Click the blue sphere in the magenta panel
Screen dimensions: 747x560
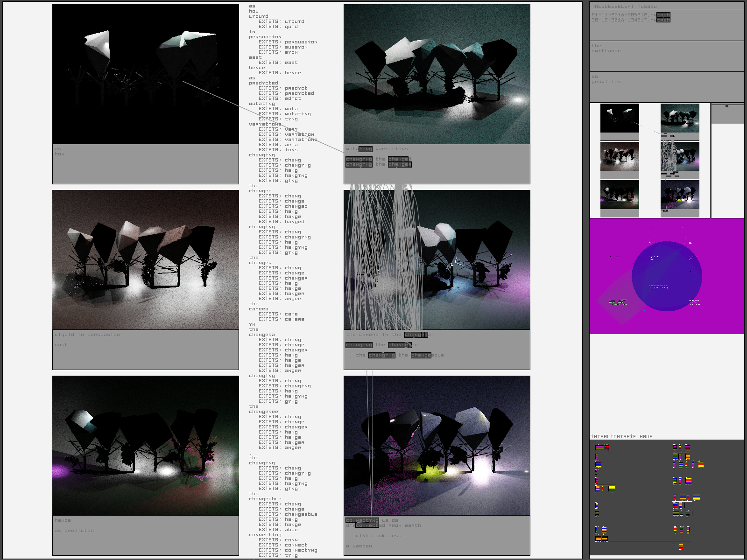coord(667,276)
